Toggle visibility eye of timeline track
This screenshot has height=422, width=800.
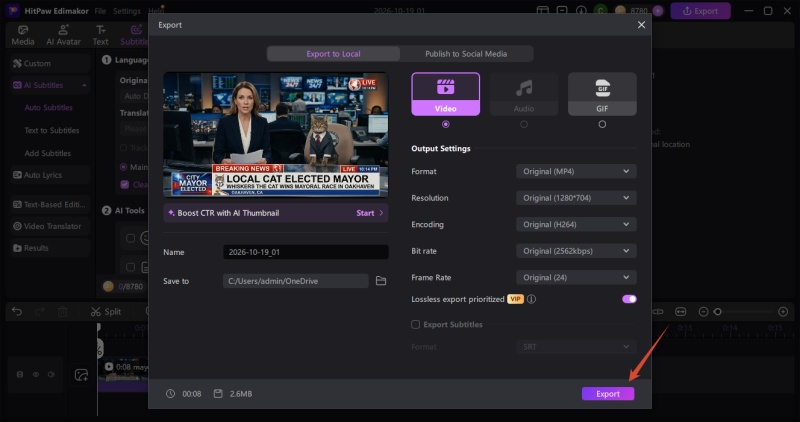[36, 375]
